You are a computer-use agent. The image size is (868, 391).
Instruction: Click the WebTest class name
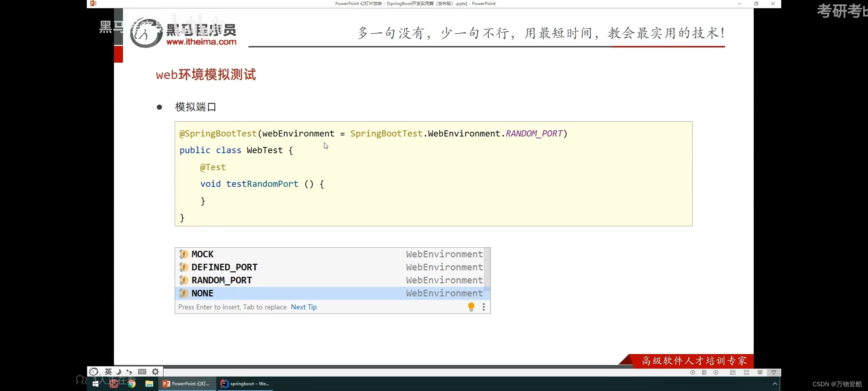(265, 150)
